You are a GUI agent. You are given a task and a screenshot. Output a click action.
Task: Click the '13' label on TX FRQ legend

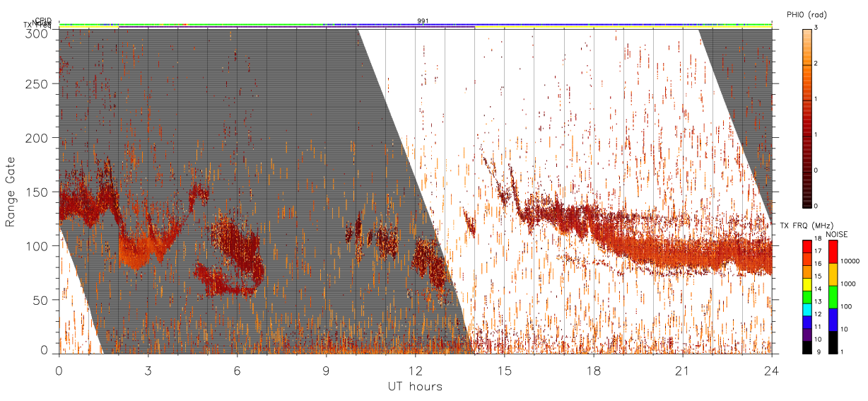tap(819, 302)
